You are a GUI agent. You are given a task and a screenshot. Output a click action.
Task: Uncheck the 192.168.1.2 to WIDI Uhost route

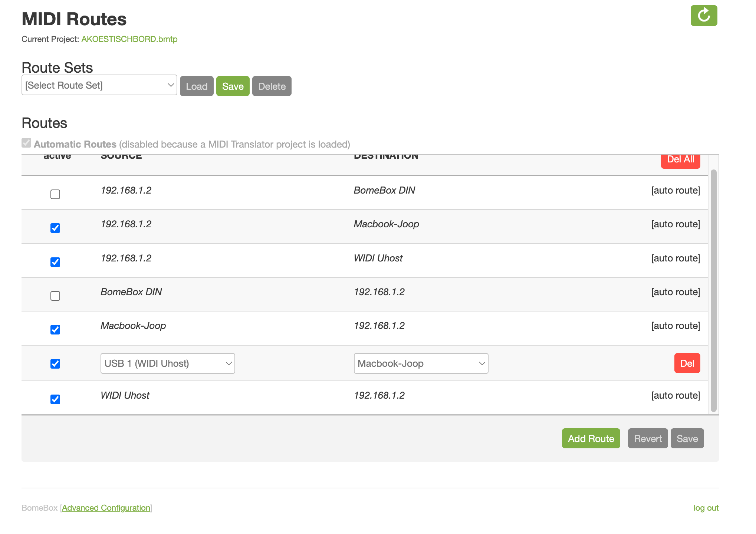(55, 262)
